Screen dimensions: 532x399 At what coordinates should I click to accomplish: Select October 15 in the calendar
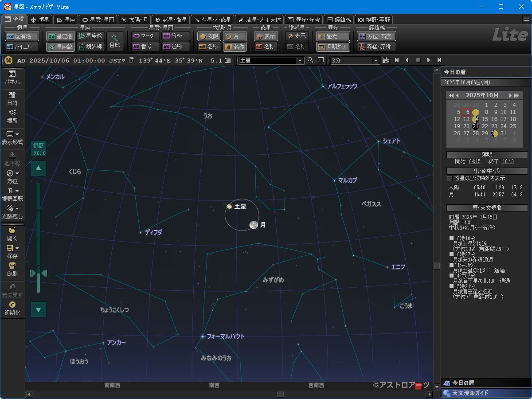(x=485, y=119)
